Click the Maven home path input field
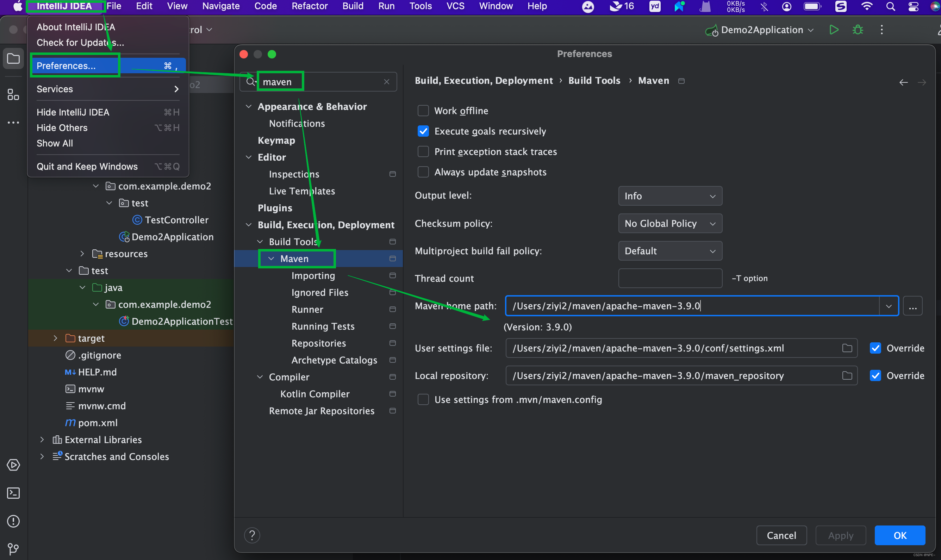The height and width of the screenshot is (560, 941). coord(696,306)
